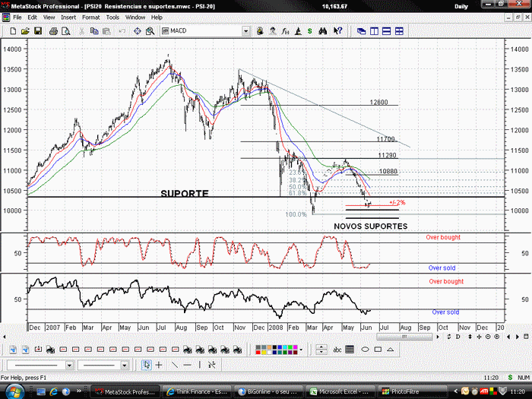Pick the yellow color swatch

coord(264,352)
